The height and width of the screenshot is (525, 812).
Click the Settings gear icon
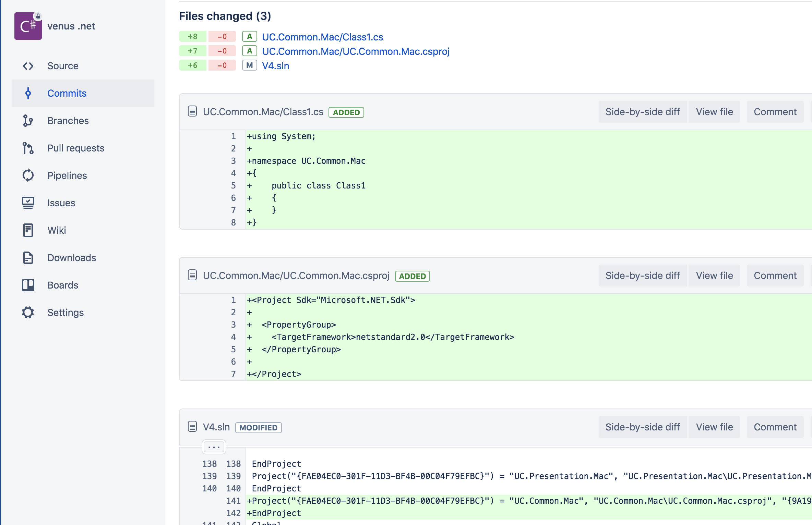[28, 313]
